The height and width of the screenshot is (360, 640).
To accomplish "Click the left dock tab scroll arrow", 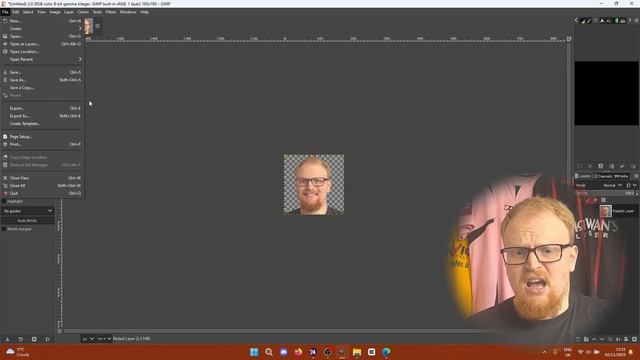I will [576, 20].
